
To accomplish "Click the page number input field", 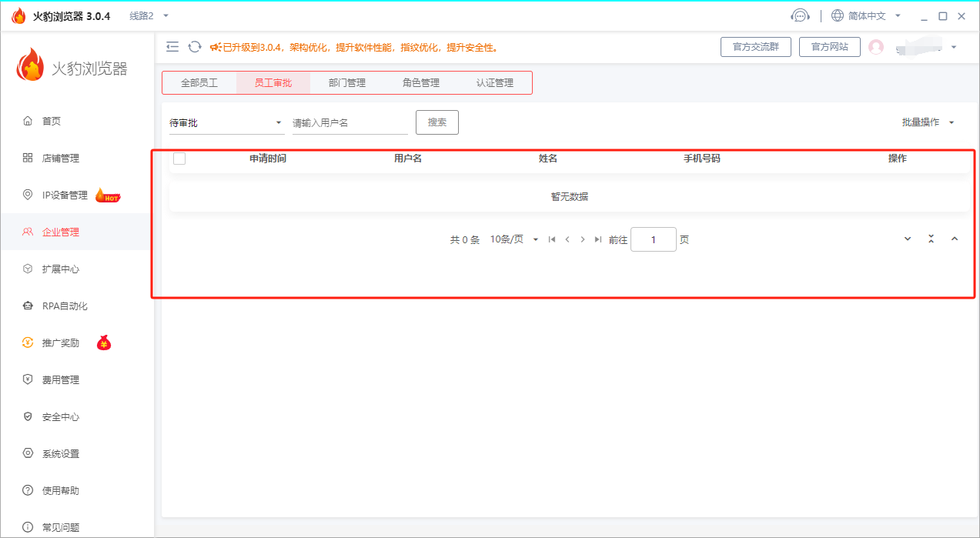I will [x=653, y=239].
